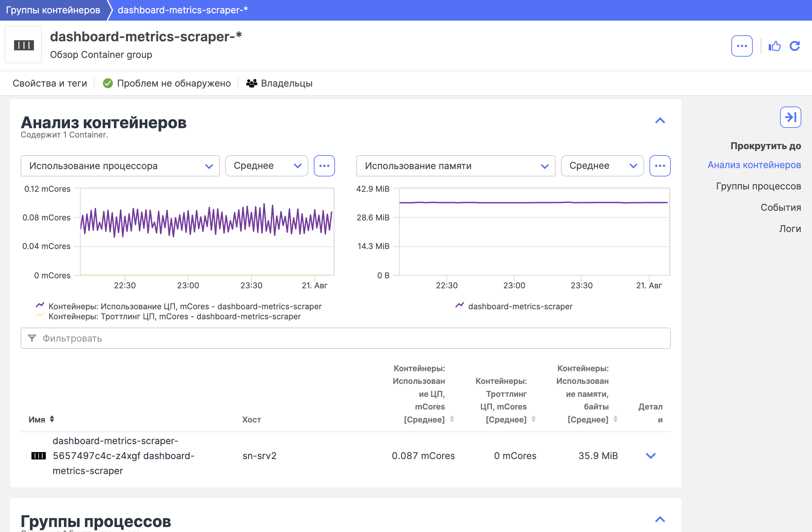The width and height of the screenshot is (812, 532).
Task: Open memory chart three-dots options
Action: click(x=659, y=166)
